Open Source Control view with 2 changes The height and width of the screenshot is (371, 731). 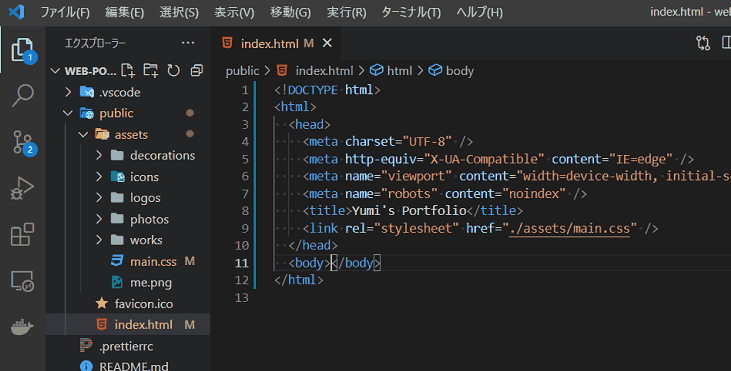coord(23,142)
